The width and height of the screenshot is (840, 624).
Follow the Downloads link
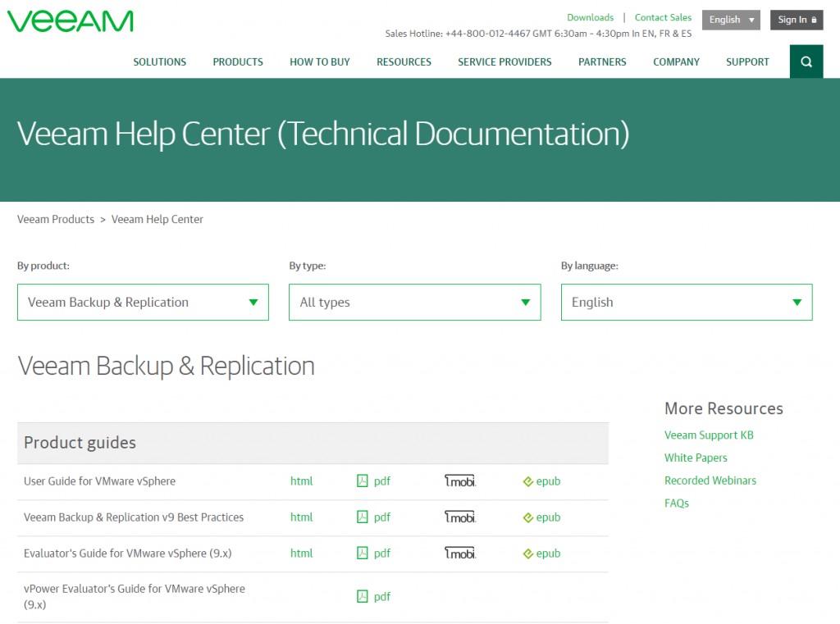[x=591, y=18]
